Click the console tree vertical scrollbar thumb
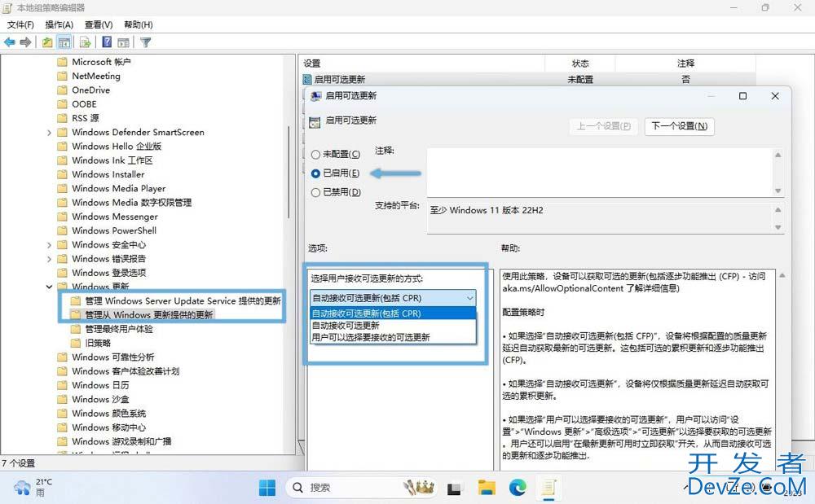Viewport: 815px width, 504px height. click(x=289, y=171)
